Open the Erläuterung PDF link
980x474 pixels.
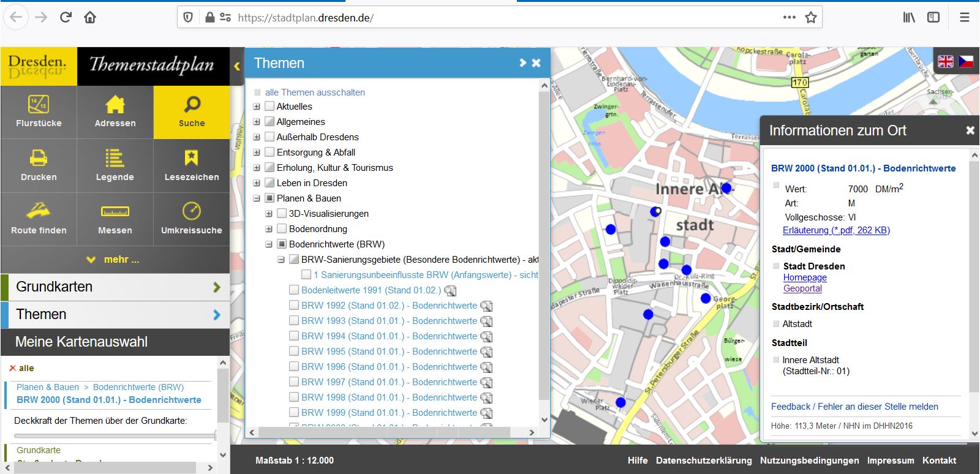(835, 230)
